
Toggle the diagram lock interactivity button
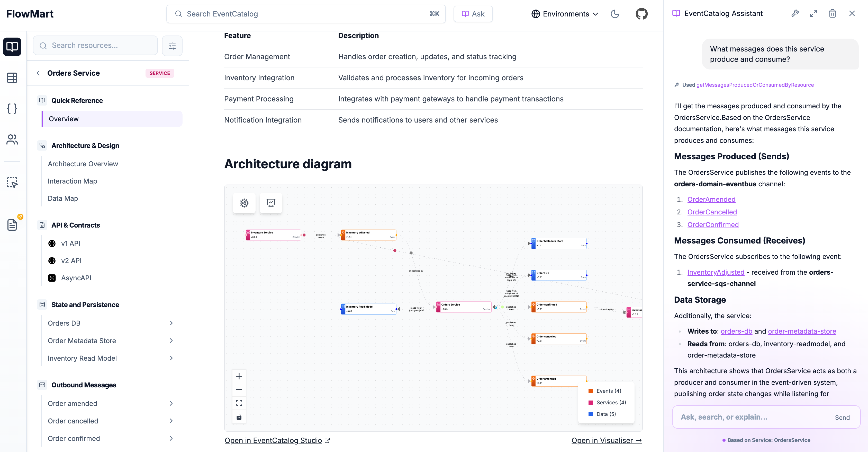(239, 417)
